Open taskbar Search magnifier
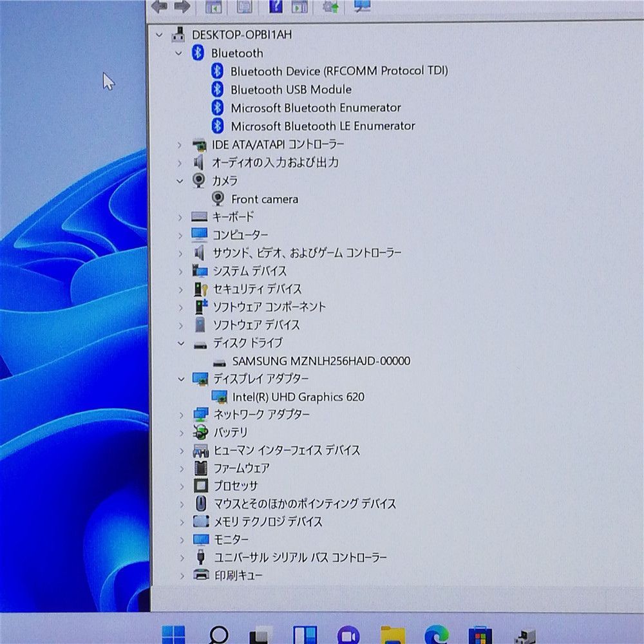 (x=218, y=635)
